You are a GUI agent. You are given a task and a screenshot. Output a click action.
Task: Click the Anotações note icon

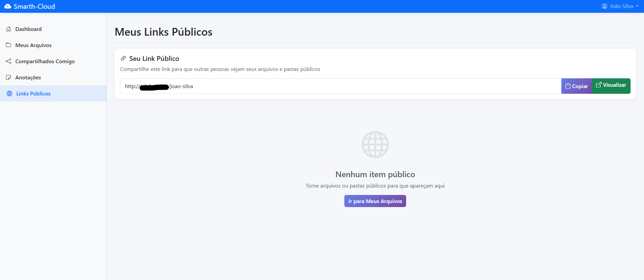pos(9,77)
